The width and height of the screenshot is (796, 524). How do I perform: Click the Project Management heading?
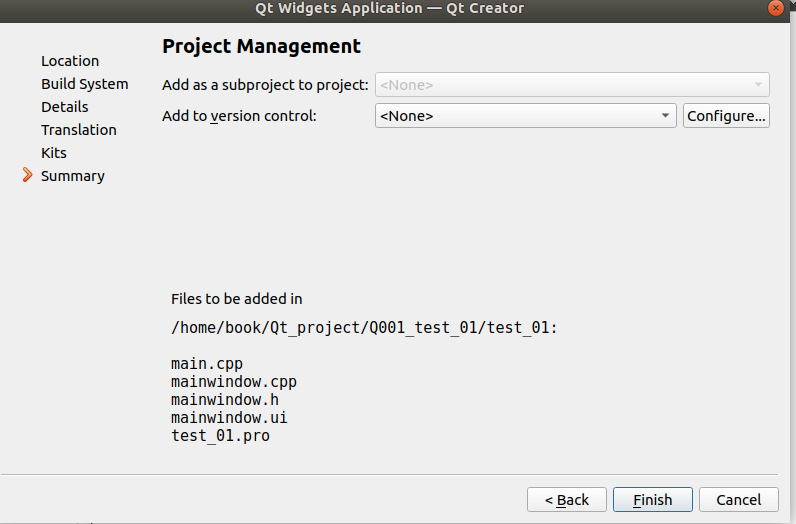click(x=261, y=46)
